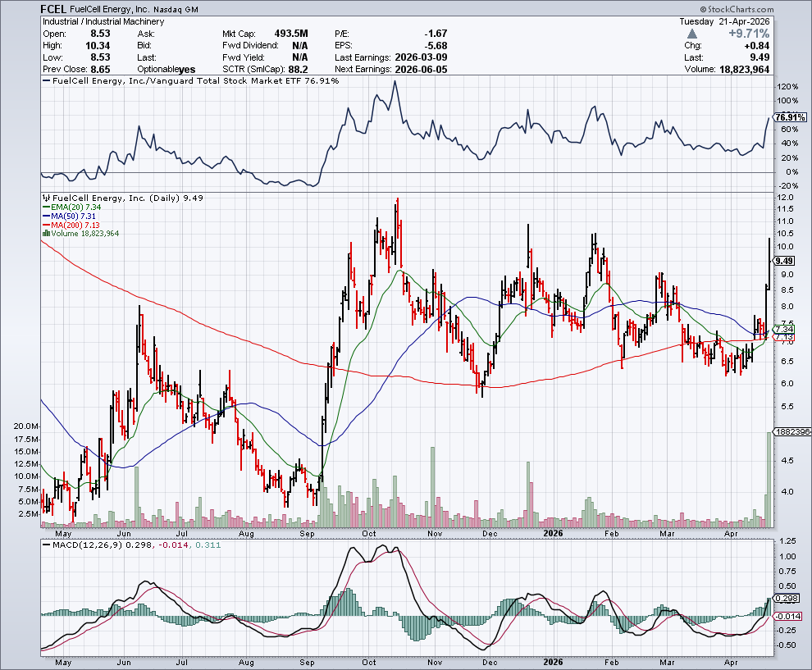Click the 0.298 MACD value tag
This screenshot has width=812, height=670.
pos(787,598)
